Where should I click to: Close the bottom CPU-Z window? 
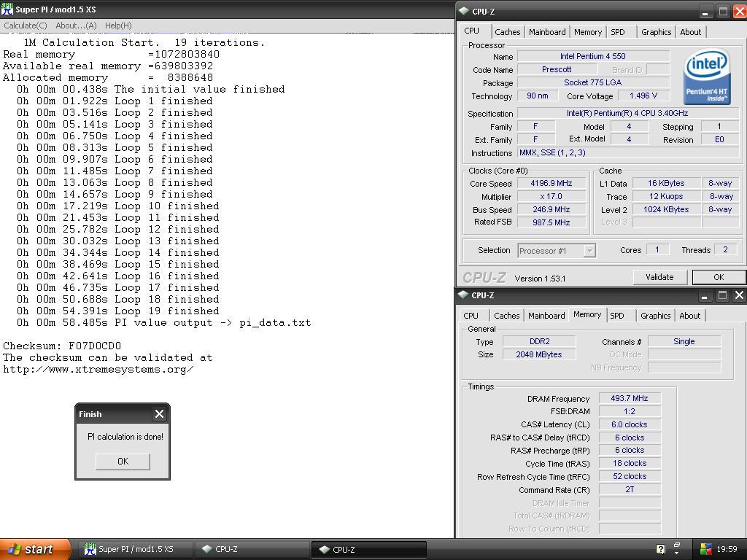click(739, 296)
